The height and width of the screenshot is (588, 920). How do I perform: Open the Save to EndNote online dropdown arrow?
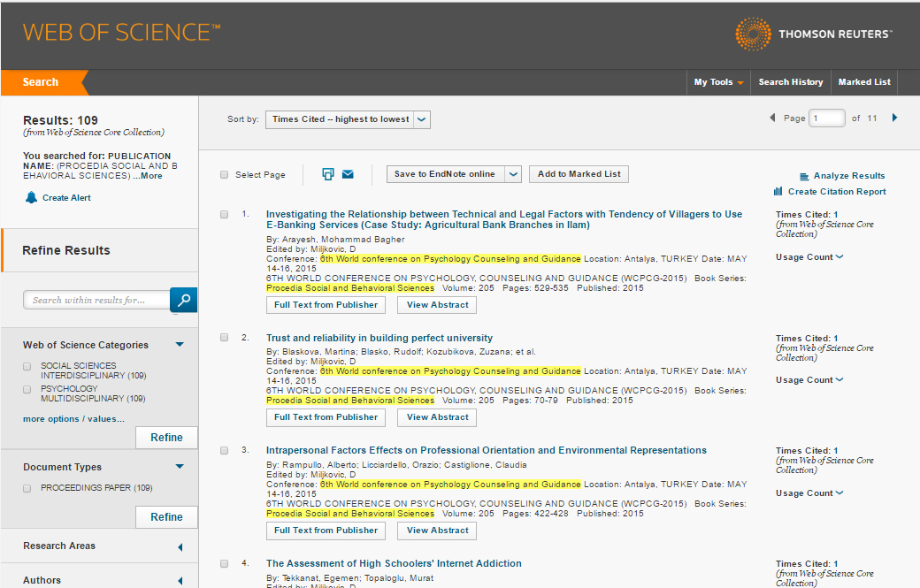[x=513, y=174]
